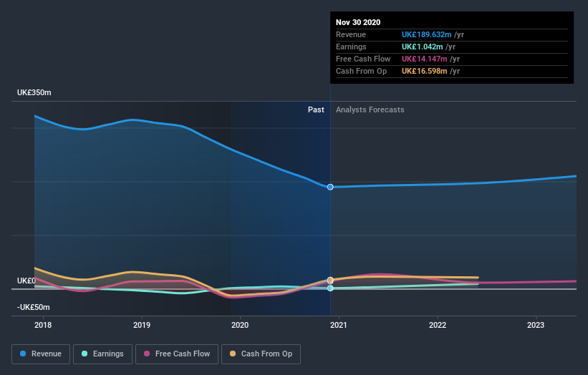Select the 2019 x-axis label
Screen dimensions: 588x375
pos(142,325)
